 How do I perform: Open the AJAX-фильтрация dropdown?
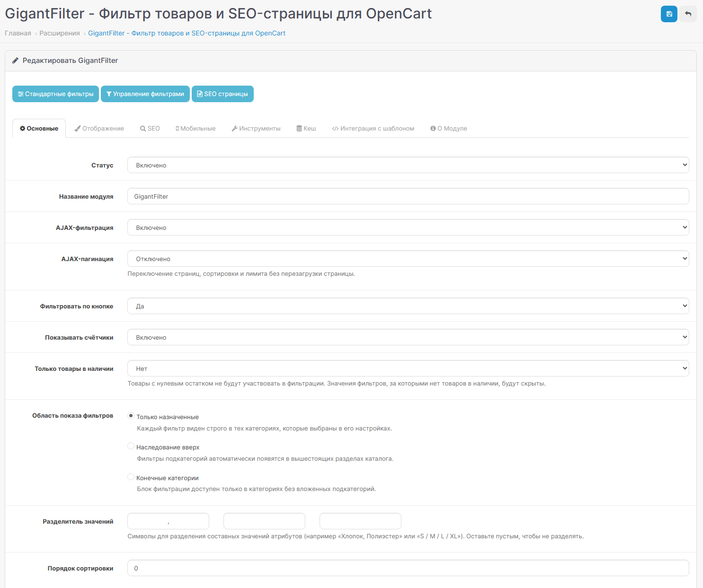[408, 228]
